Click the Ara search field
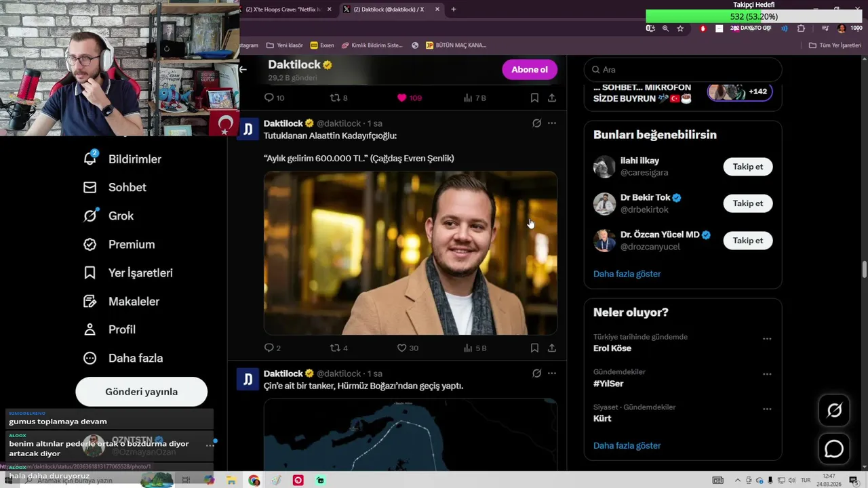Screen dimensions: 868x488 point(683,70)
